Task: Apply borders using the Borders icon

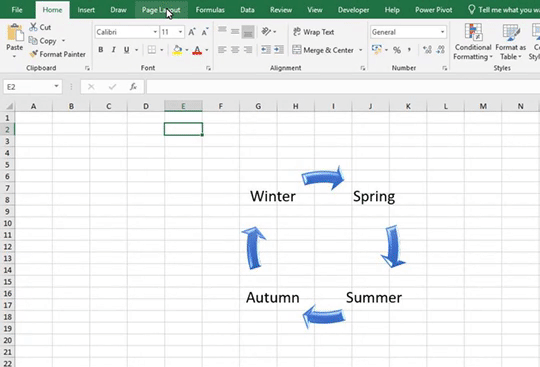Action: [152, 50]
